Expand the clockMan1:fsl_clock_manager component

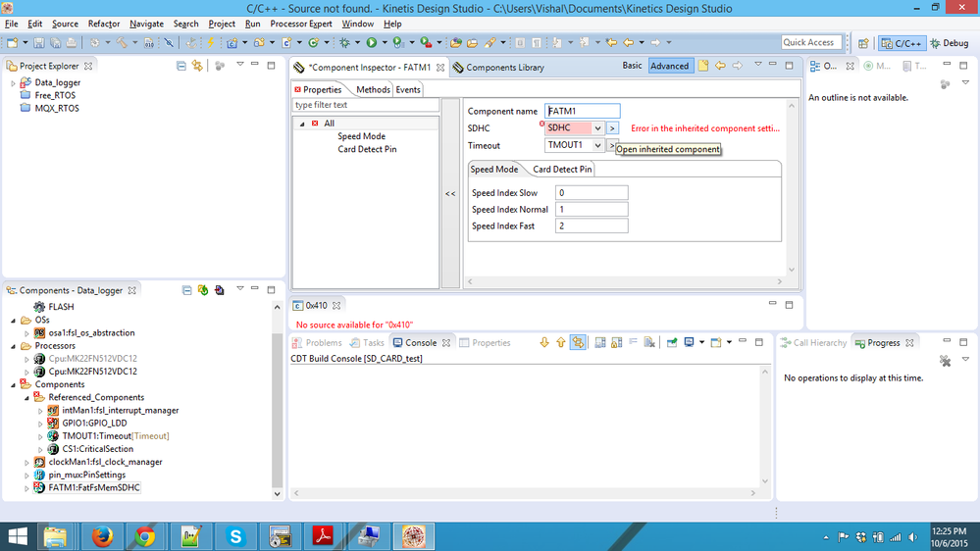click(26, 463)
